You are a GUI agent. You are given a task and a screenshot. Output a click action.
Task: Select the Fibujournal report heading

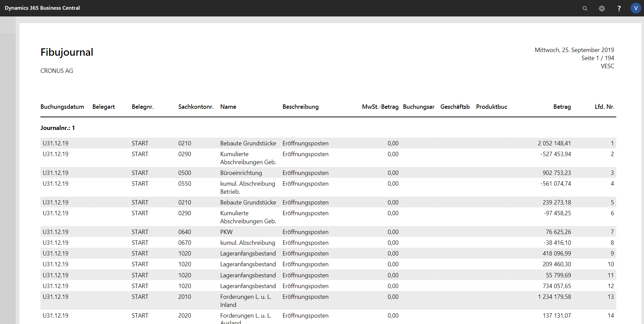(67, 52)
